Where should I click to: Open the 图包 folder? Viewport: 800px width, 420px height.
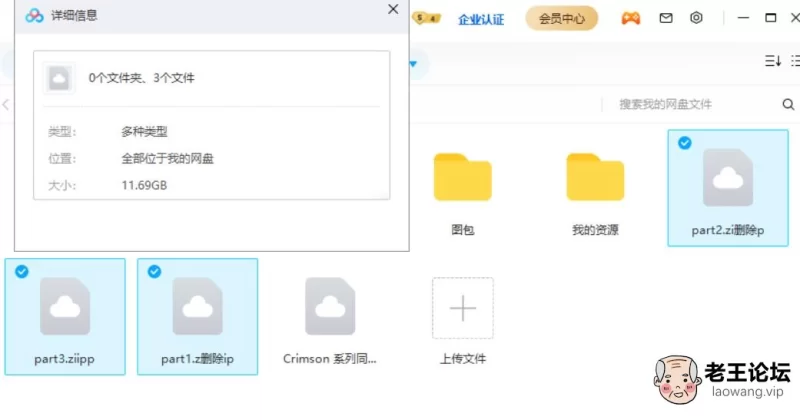(x=463, y=177)
